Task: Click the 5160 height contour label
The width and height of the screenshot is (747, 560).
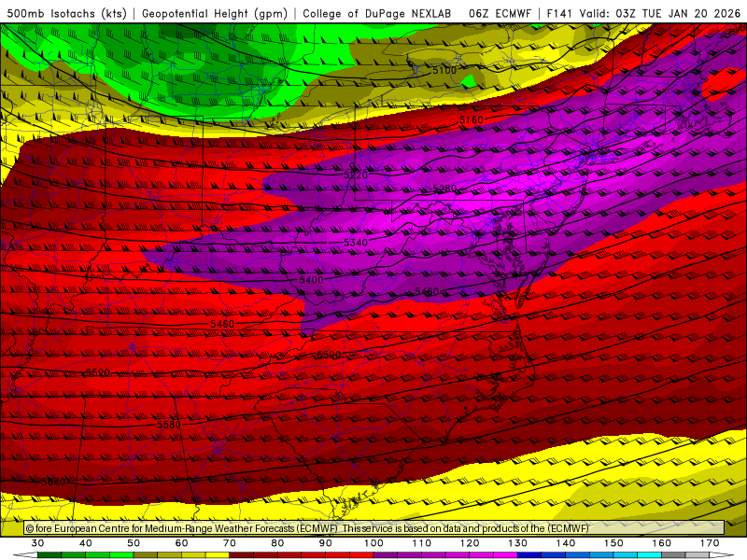Action: 472,120
